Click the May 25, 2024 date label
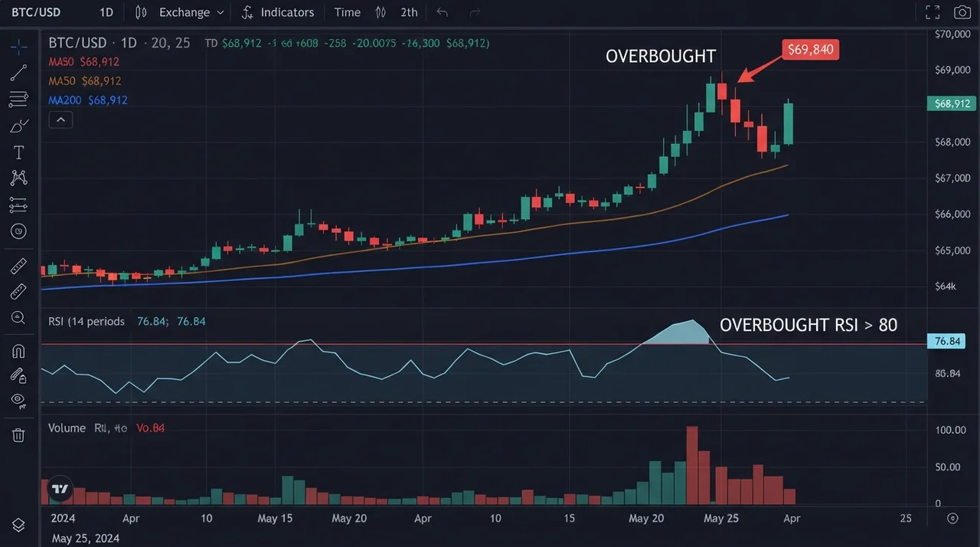Screen dimensions: 980x547 coord(86,539)
